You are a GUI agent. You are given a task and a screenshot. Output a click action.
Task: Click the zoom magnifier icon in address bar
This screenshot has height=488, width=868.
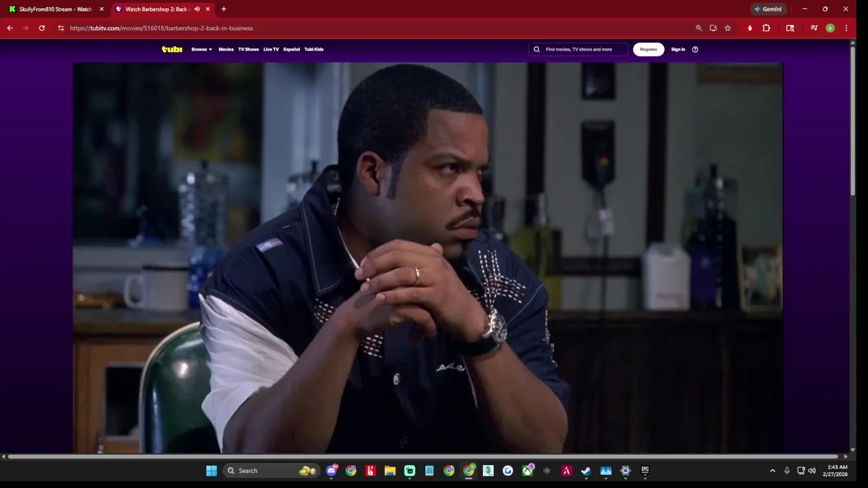(x=698, y=28)
